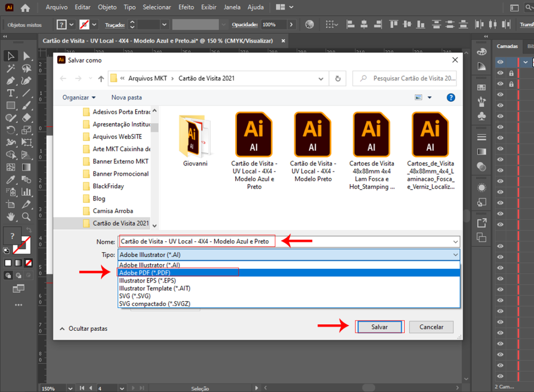The width and height of the screenshot is (534, 392).
Task: Click the Nome filename input field
Action: click(x=289, y=242)
